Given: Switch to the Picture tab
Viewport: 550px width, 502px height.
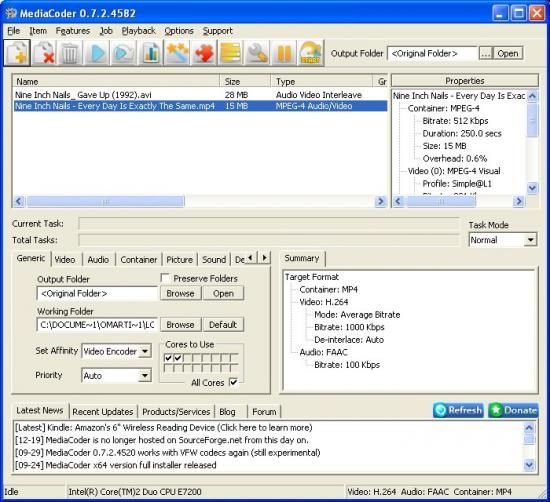Looking at the screenshot, I should tap(180, 260).
